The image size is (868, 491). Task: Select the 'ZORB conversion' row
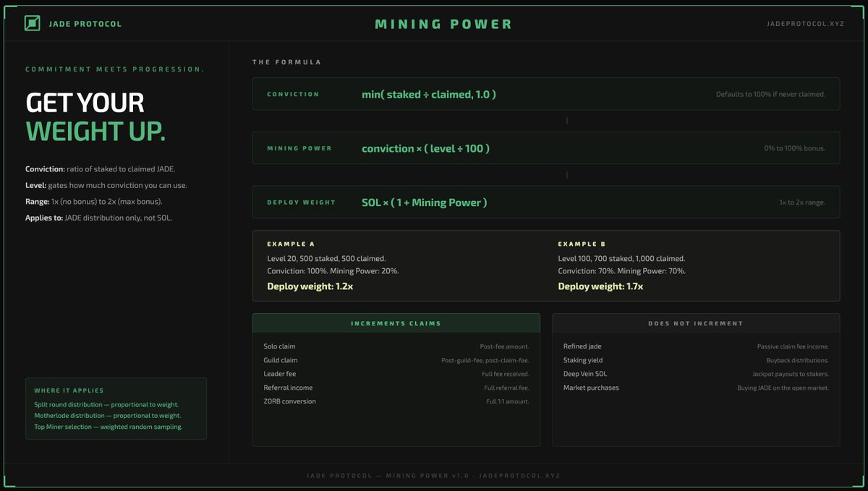396,401
